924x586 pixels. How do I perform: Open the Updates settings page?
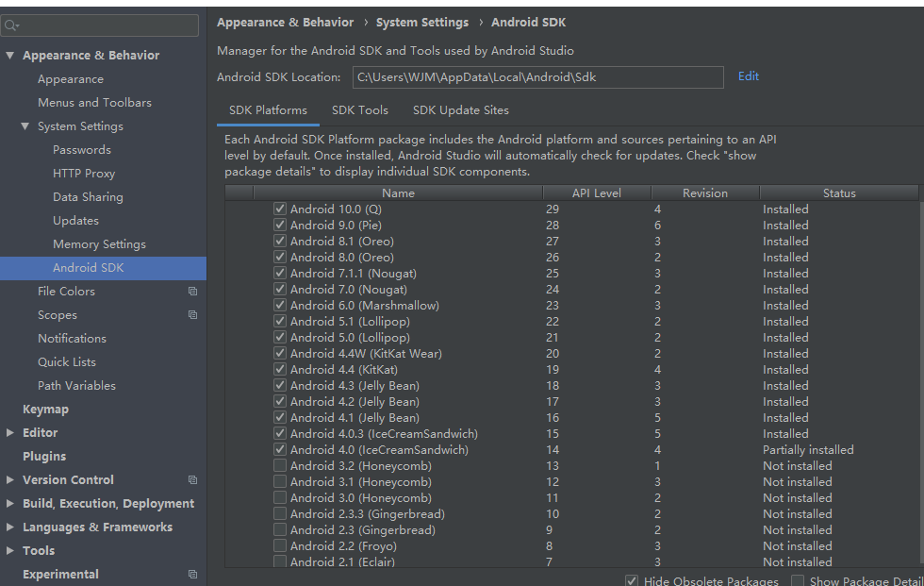click(x=76, y=221)
